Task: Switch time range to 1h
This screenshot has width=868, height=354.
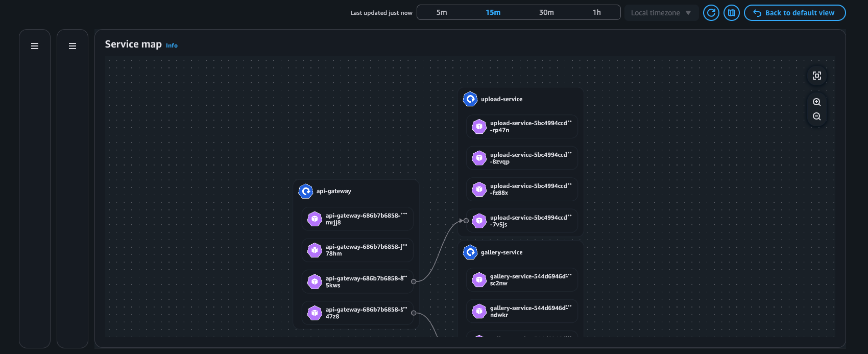Action: point(596,12)
